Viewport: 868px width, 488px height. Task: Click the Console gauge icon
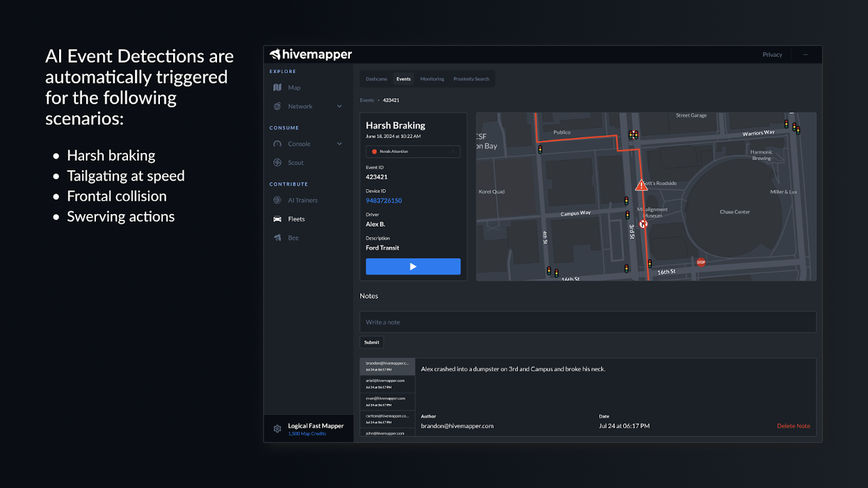tap(278, 144)
